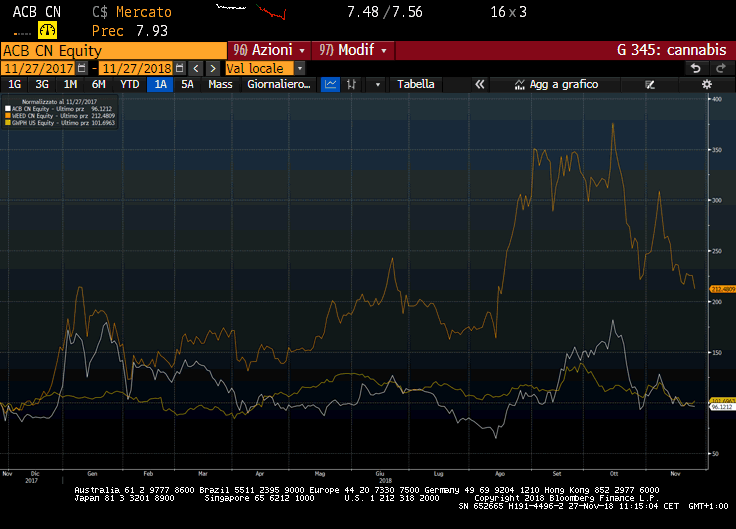Image resolution: width=736 pixels, height=529 pixels.
Task: Collapse the panel with double-left chevron
Action: (x=479, y=84)
